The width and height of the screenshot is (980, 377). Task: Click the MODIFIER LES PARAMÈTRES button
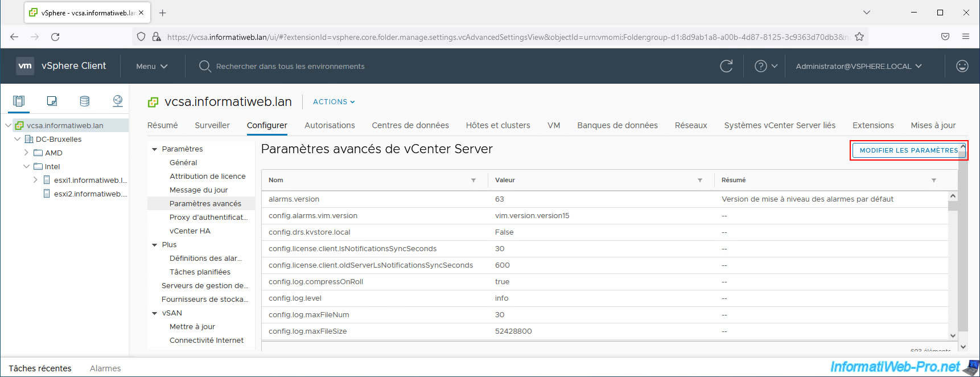tap(908, 150)
